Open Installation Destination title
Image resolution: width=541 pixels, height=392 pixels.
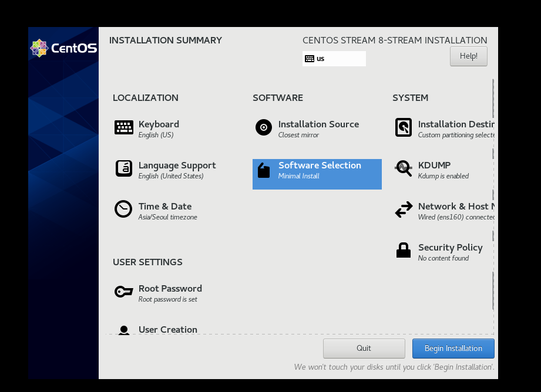point(456,124)
